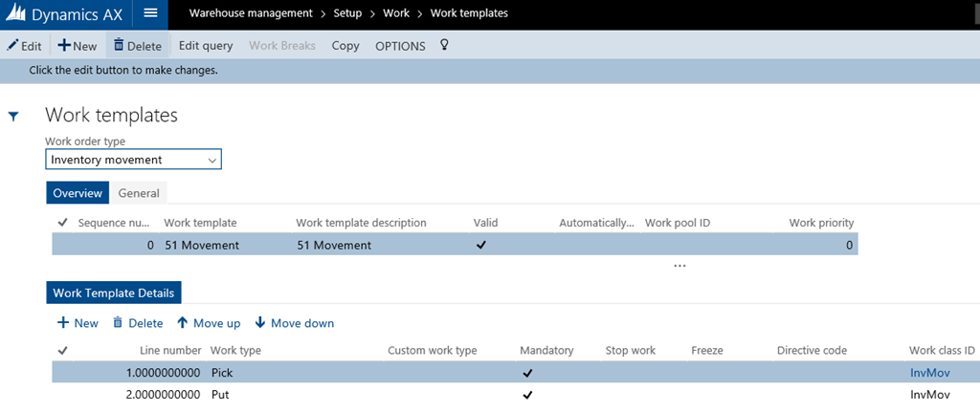Open the OPTIONS menu

pos(400,45)
